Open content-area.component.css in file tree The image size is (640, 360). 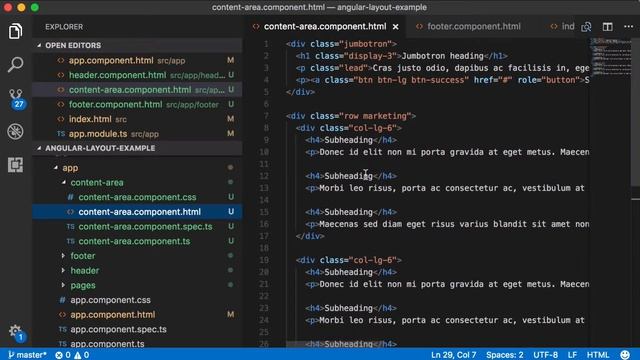pos(137,197)
